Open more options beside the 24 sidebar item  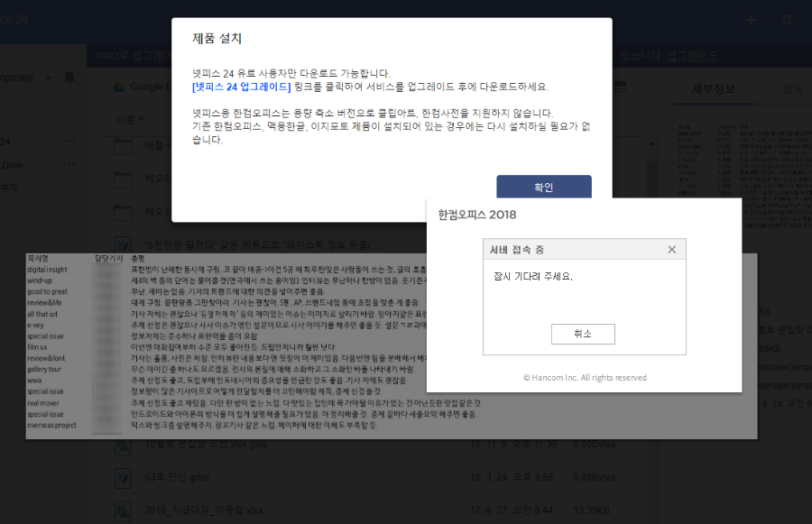(69, 142)
